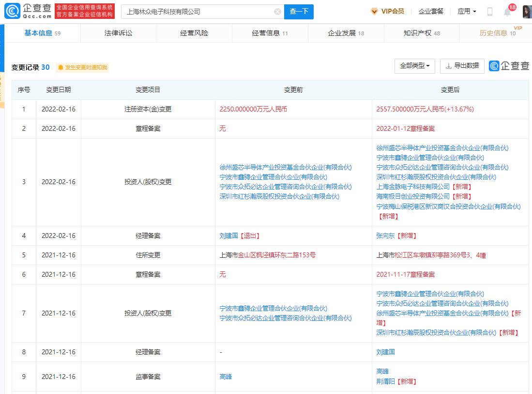
Task: Open 徐州盛芯半导体 link in row 3 变更前
Action: tap(285, 168)
